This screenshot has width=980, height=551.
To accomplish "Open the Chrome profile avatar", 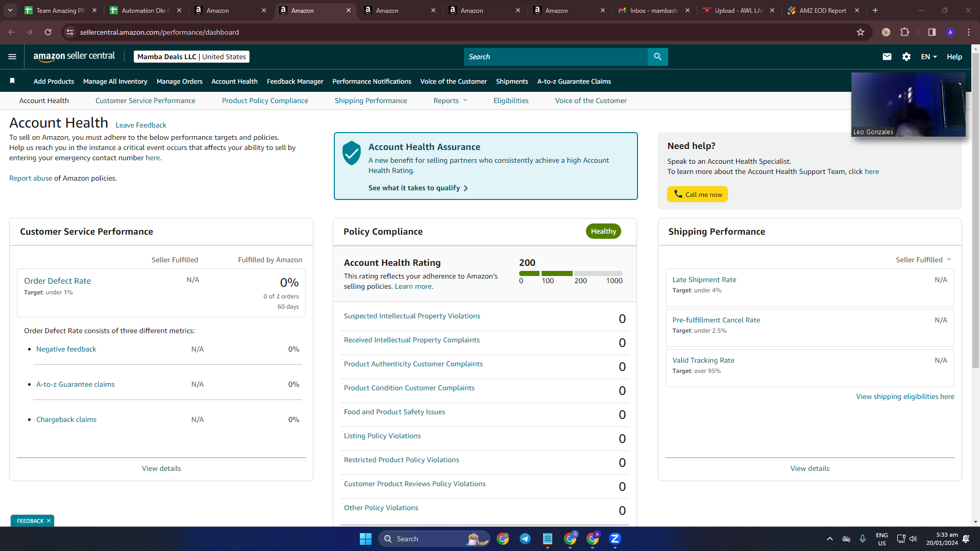I will click(950, 32).
